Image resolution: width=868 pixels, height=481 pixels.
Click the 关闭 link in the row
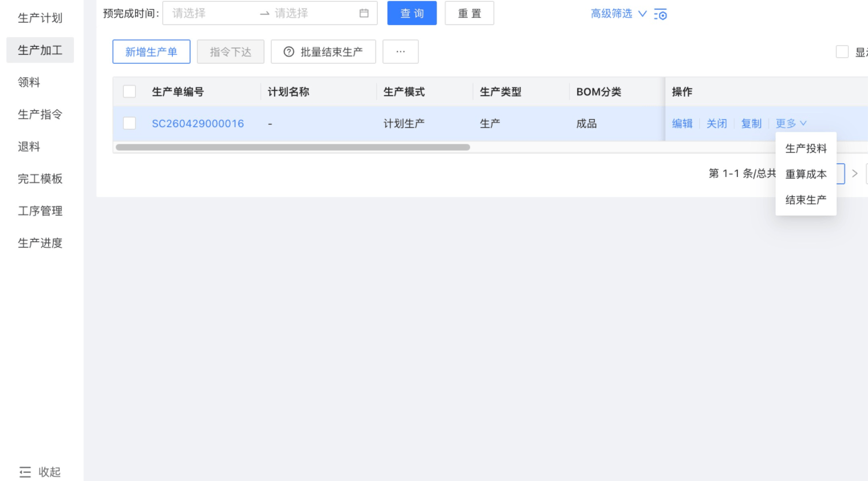tap(716, 124)
